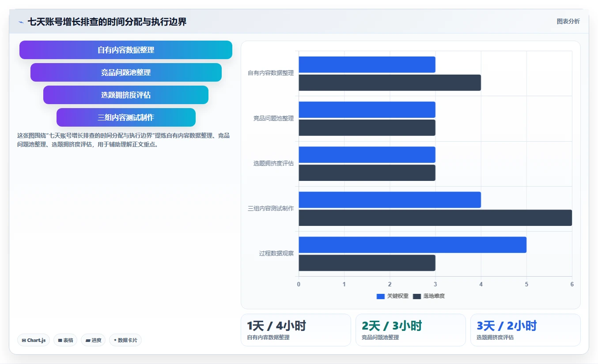Select the 选题拥挤度评估 funnel stage
Viewport: 598px width, 364px height.
click(x=126, y=95)
